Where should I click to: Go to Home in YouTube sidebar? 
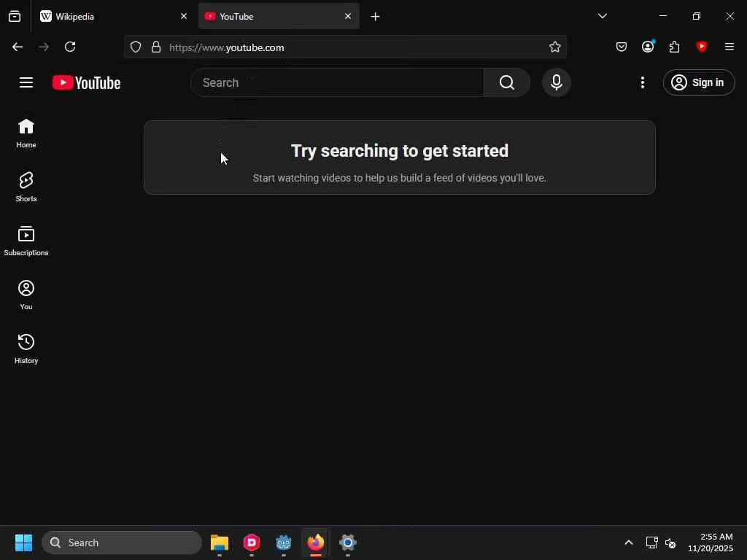pyautogui.click(x=26, y=133)
